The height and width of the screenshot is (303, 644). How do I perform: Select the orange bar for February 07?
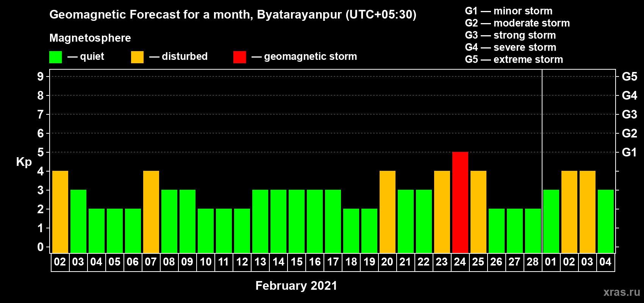coord(151,212)
